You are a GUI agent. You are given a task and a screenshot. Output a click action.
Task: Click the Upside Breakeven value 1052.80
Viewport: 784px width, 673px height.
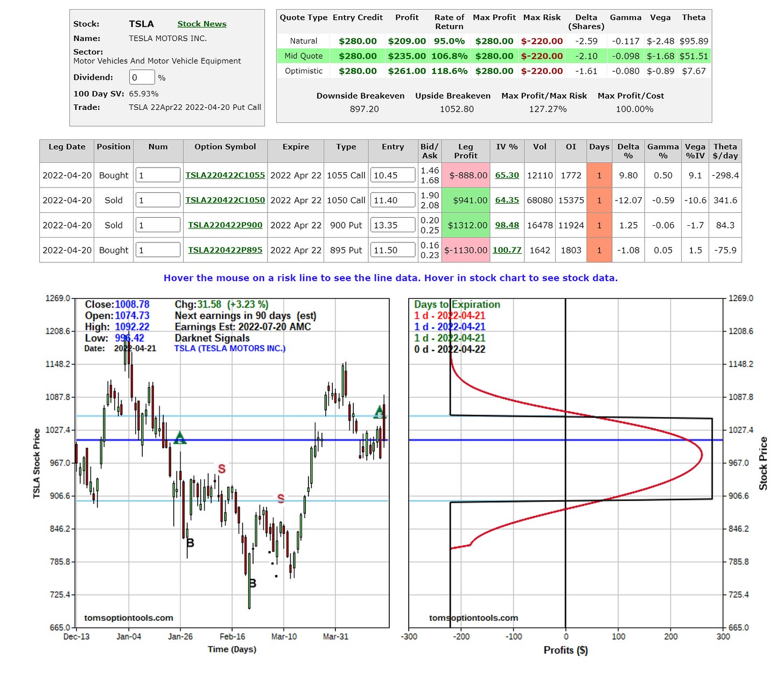pos(457,109)
